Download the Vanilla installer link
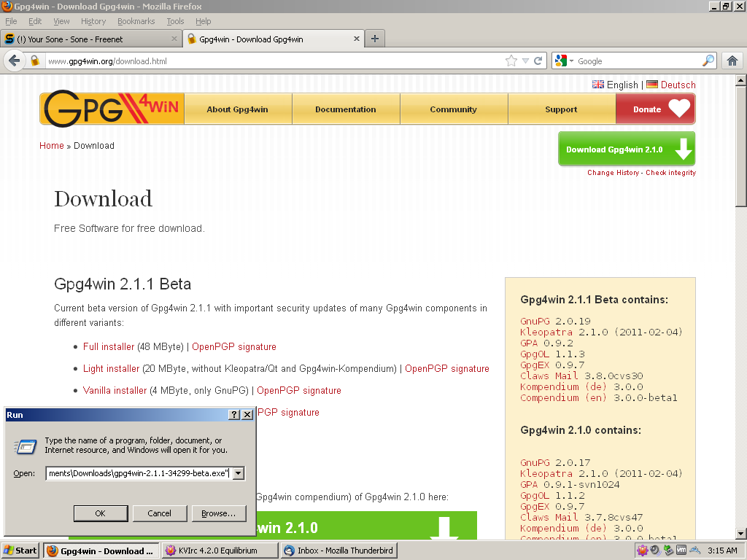 (115, 391)
